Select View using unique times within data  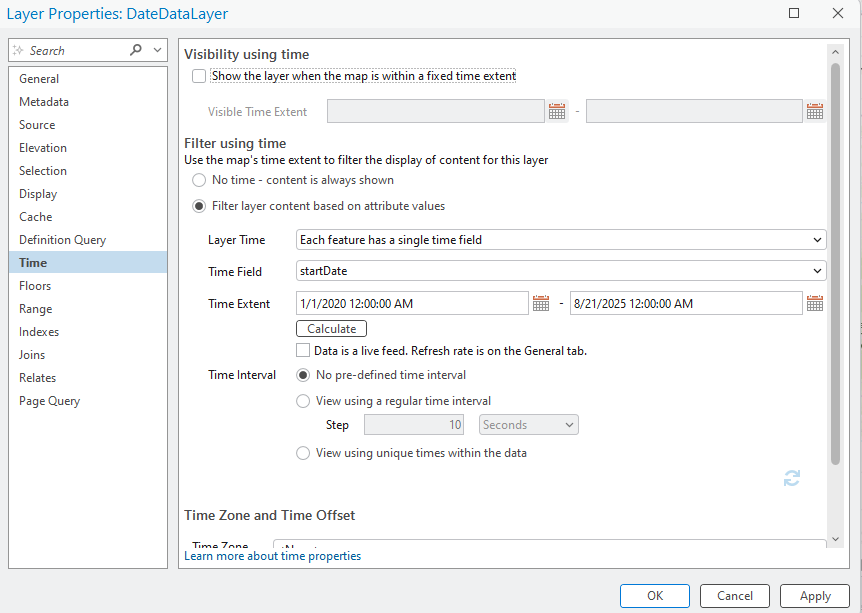303,453
